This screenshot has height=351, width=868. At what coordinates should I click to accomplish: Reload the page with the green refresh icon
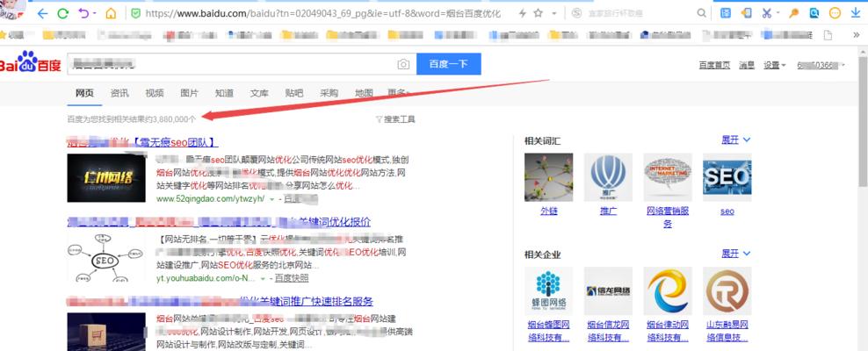coord(63,13)
